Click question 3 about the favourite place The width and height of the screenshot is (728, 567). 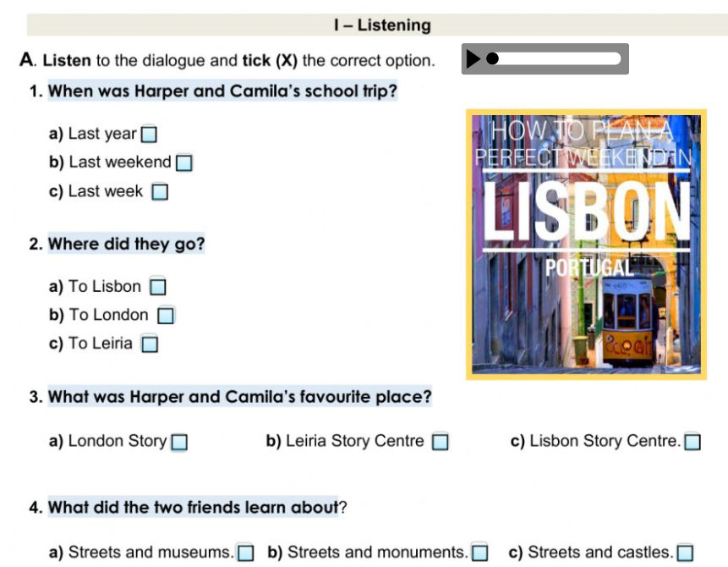pyautogui.click(x=240, y=396)
